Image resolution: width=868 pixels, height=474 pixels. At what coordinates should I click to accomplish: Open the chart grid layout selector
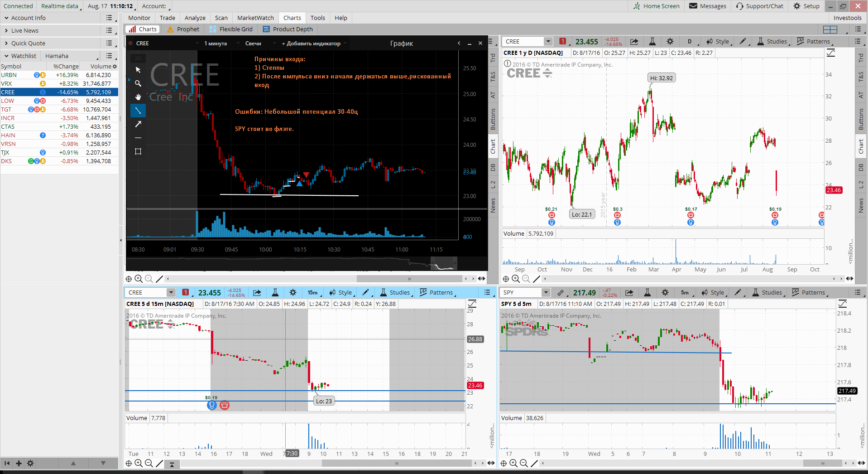click(x=830, y=29)
